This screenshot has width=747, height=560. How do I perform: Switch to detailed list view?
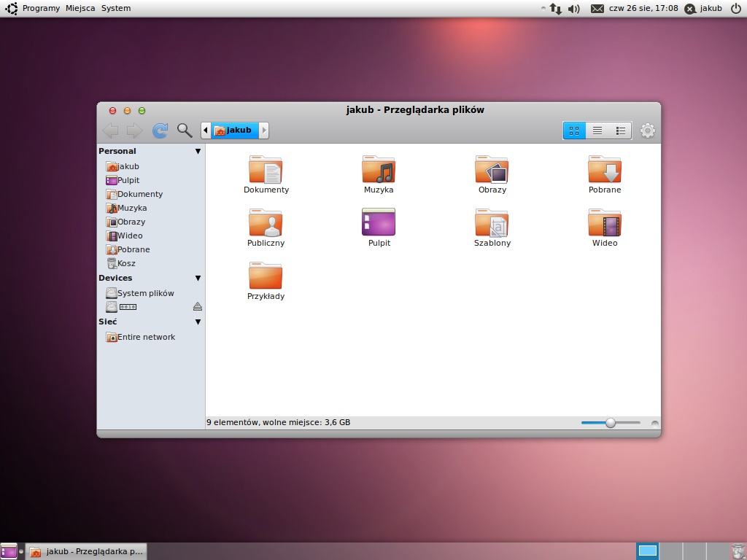[x=621, y=130]
